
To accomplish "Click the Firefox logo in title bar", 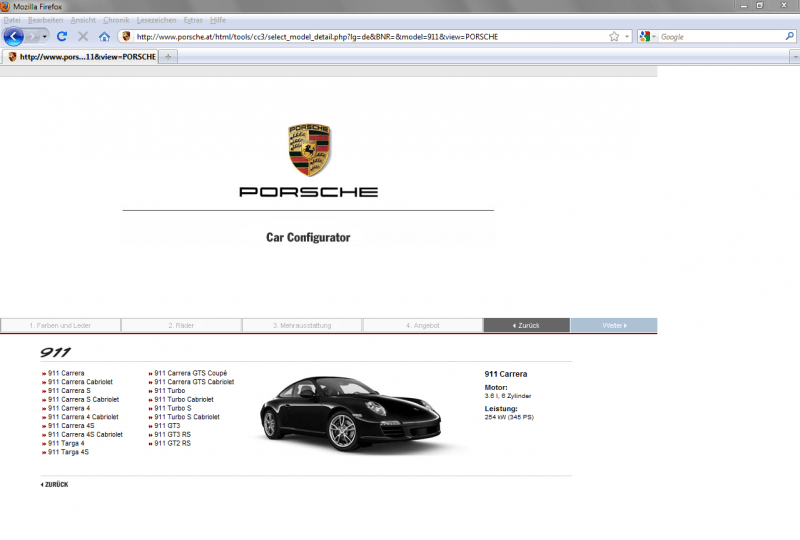I will 5,6.
